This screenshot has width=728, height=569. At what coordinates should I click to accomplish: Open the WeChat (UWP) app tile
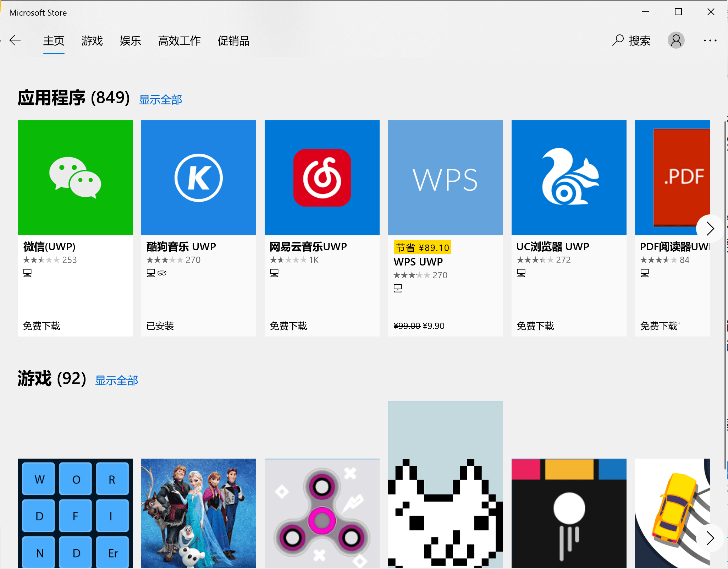point(75,178)
